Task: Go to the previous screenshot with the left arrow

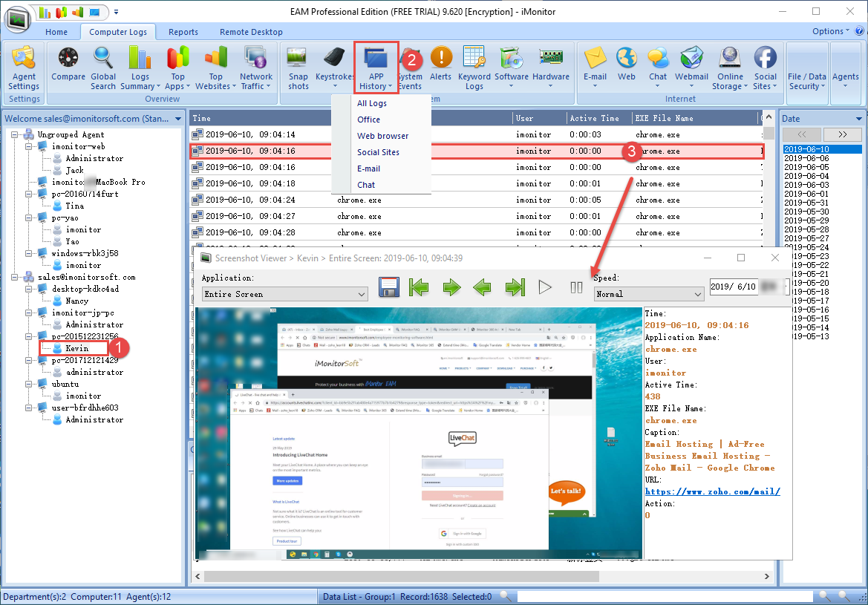Action: coord(482,287)
